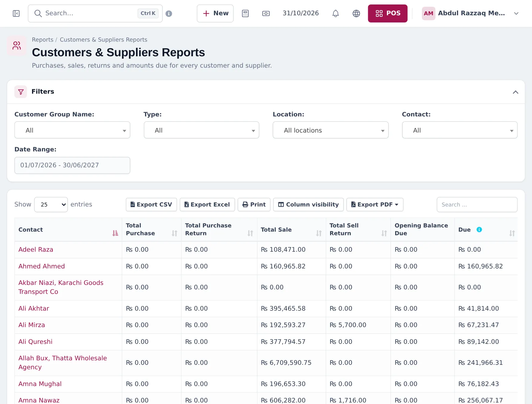Sort by Total Purchase column
The width and height of the screenshot is (532, 404).
click(174, 233)
